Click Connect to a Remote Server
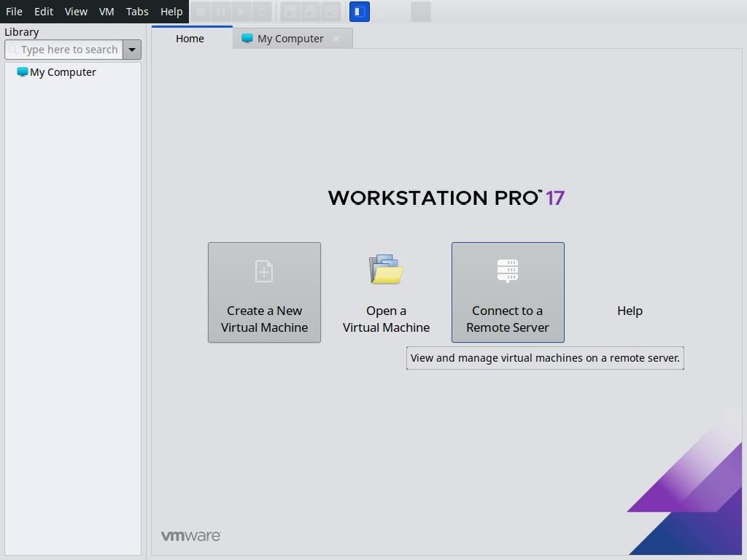 [508, 292]
